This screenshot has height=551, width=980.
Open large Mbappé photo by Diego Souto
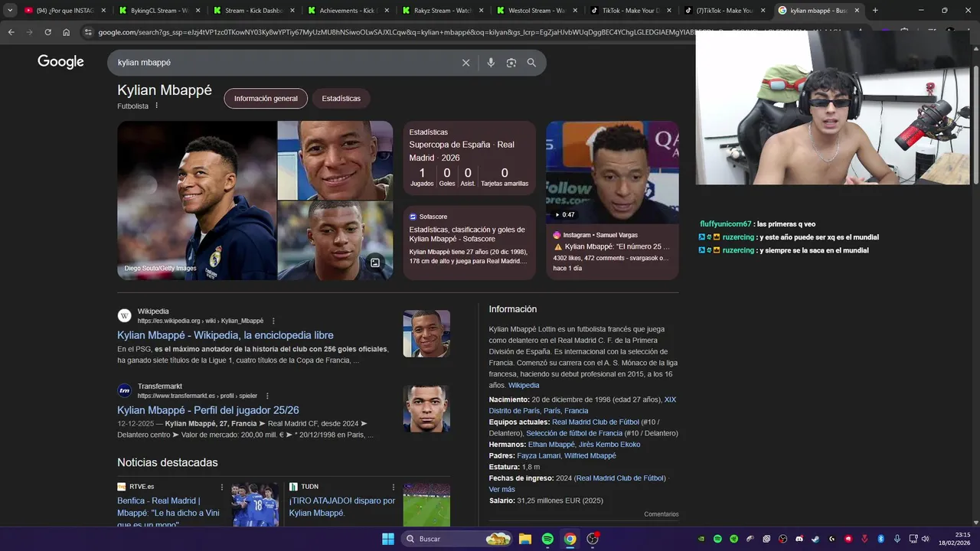(197, 201)
